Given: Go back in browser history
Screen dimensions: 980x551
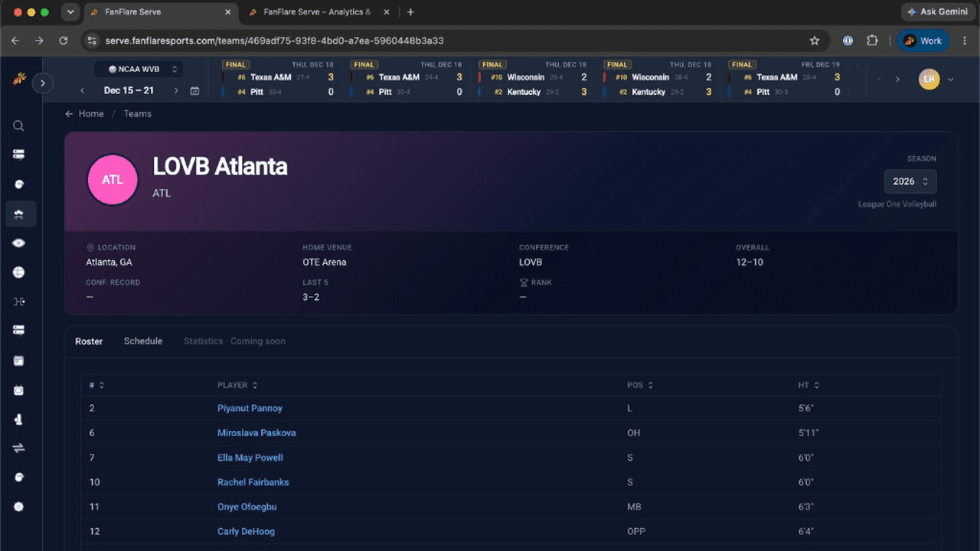Looking at the screenshot, I should [x=16, y=41].
